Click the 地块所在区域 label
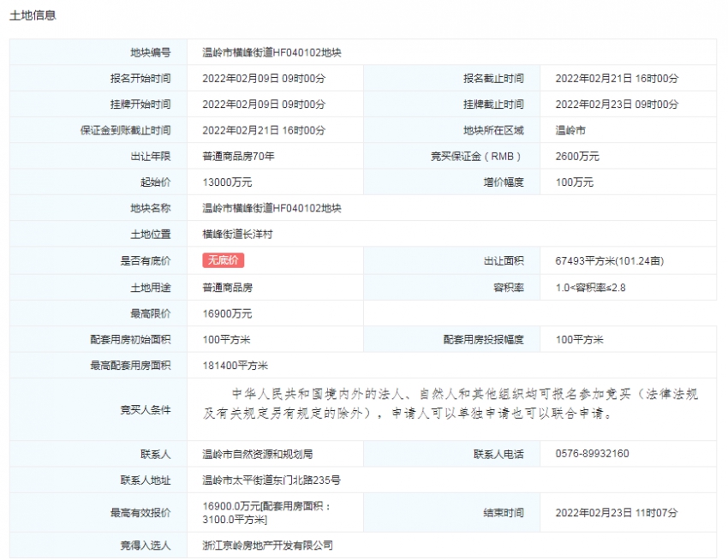The width and height of the screenshot is (728, 560). [493, 130]
